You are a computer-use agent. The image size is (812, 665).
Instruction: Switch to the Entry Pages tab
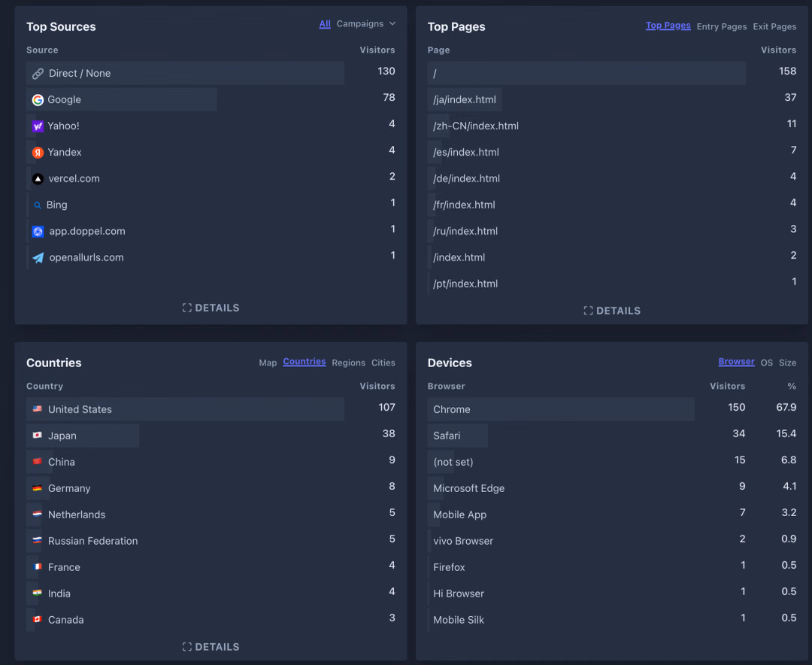721,26
